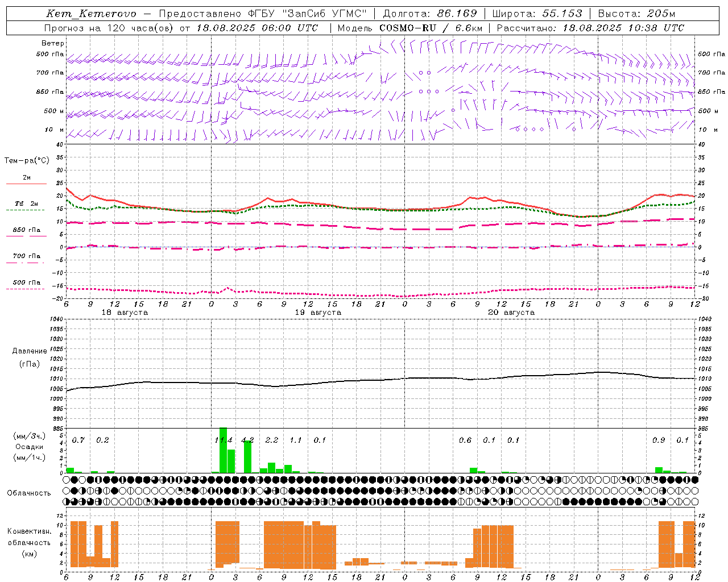Click the Долгота: 86.169 value
The height and width of the screenshot is (582, 728).
click(430, 14)
